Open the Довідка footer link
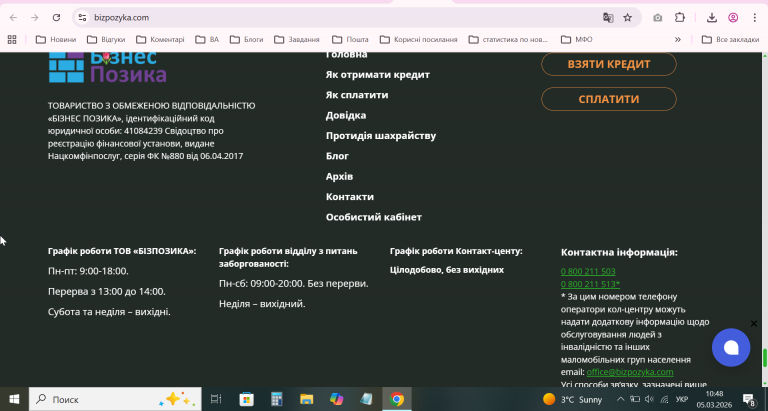The width and height of the screenshot is (768, 411). (x=346, y=115)
